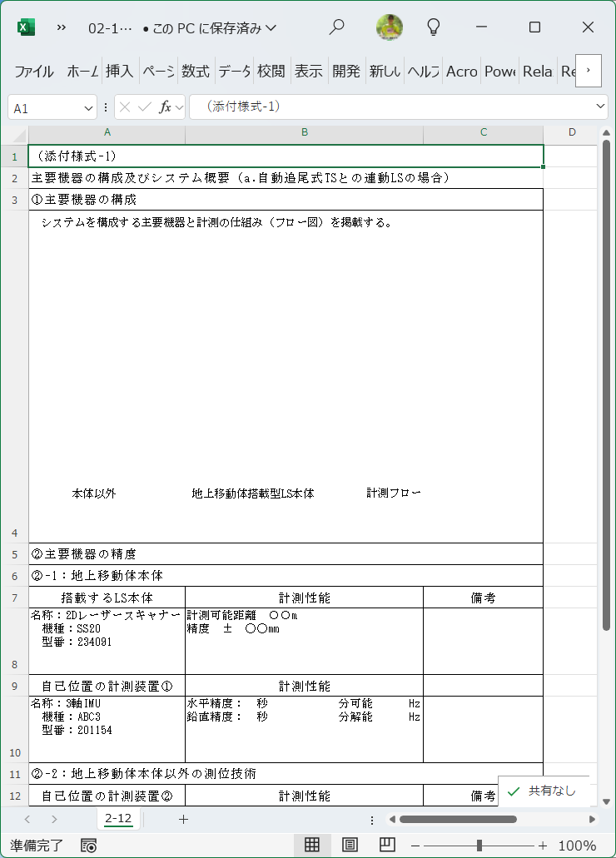Open the データ ribbon tab
Viewport: 616px width, 858px height.
click(x=234, y=71)
